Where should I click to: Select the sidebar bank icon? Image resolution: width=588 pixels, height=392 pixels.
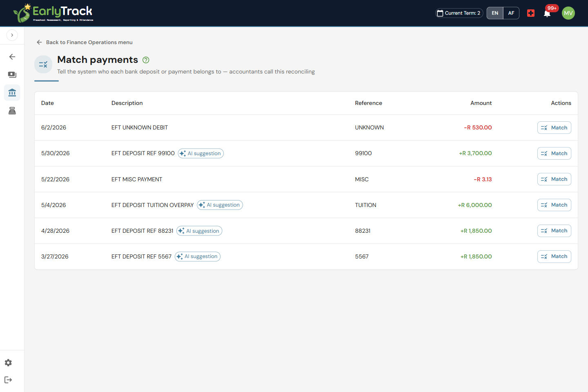click(x=12, y=93)
